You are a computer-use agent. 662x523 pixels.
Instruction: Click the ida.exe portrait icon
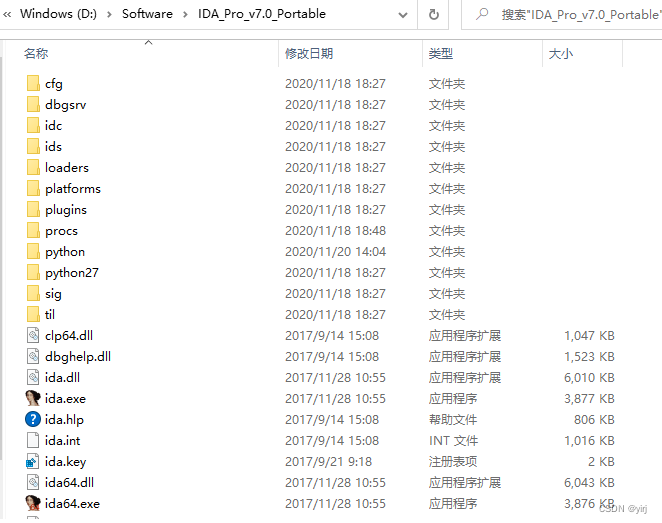click(33, 398)
